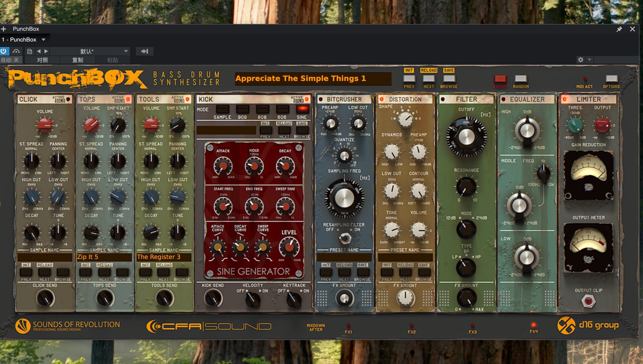Click the FX1 routing LED
Image resolution: width=643 pixels, height=364 pixels.
tap(348, 325)
